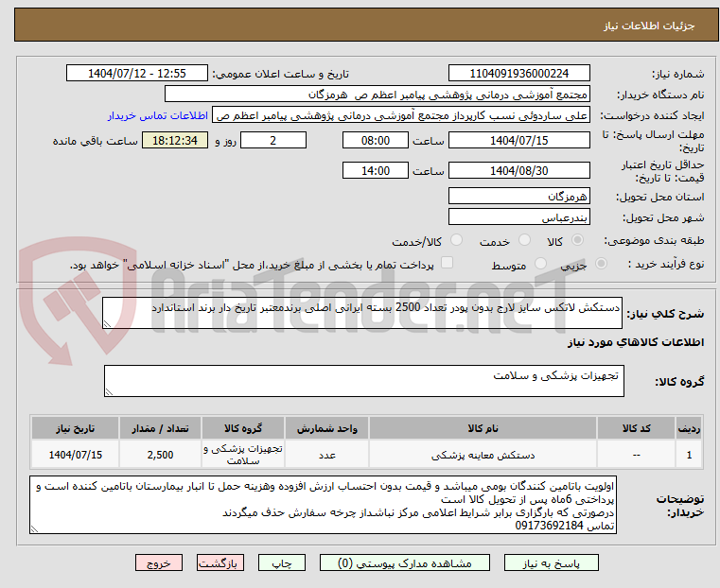Click the table cell تجهیزات پزشکی و سلامت

coord(243,455)
